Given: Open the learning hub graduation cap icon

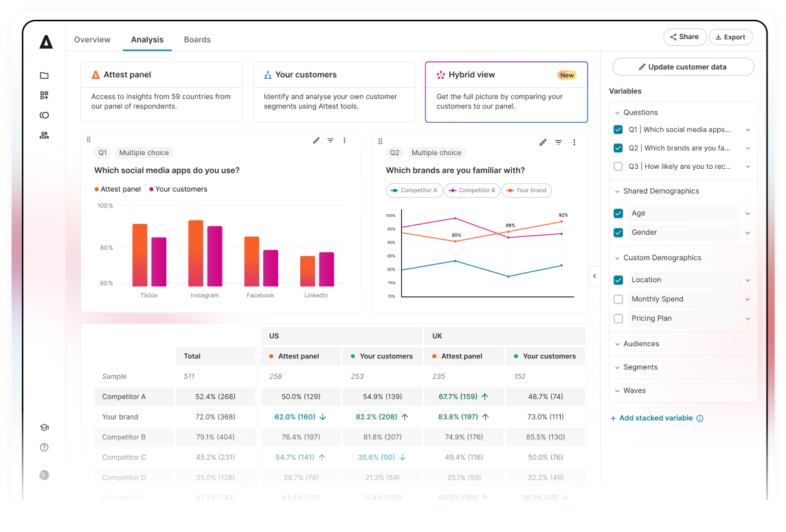Looking at the screenshot, I should (44, 427).
